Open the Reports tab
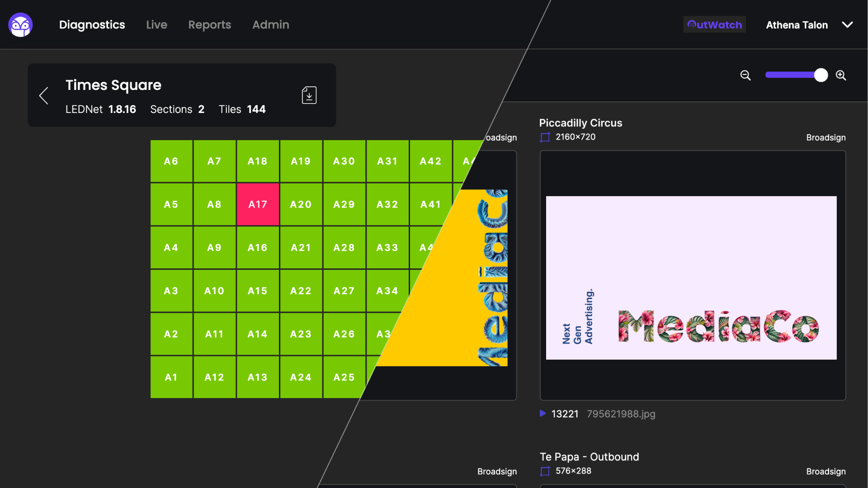 209,25
